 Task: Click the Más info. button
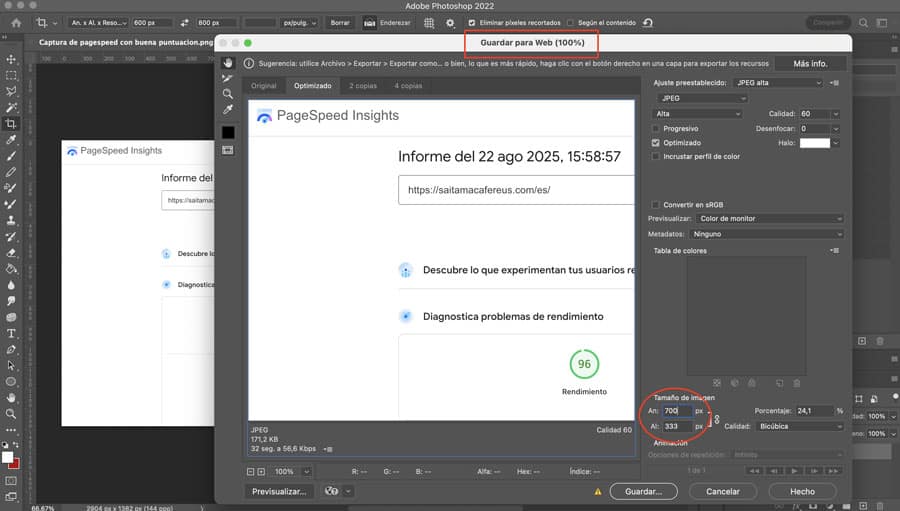(x=810, y=64)
